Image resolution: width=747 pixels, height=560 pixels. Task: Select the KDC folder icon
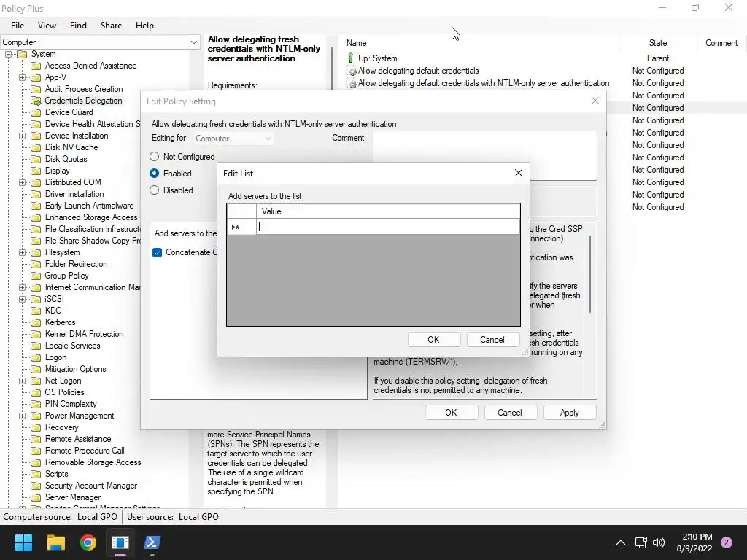point(36,311)
